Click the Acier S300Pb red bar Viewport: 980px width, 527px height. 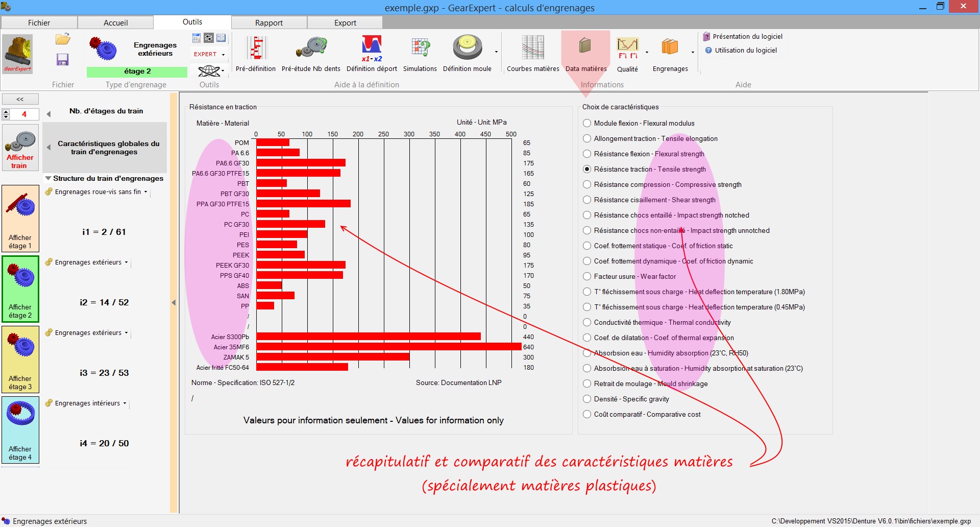click(x=369, y=337)
